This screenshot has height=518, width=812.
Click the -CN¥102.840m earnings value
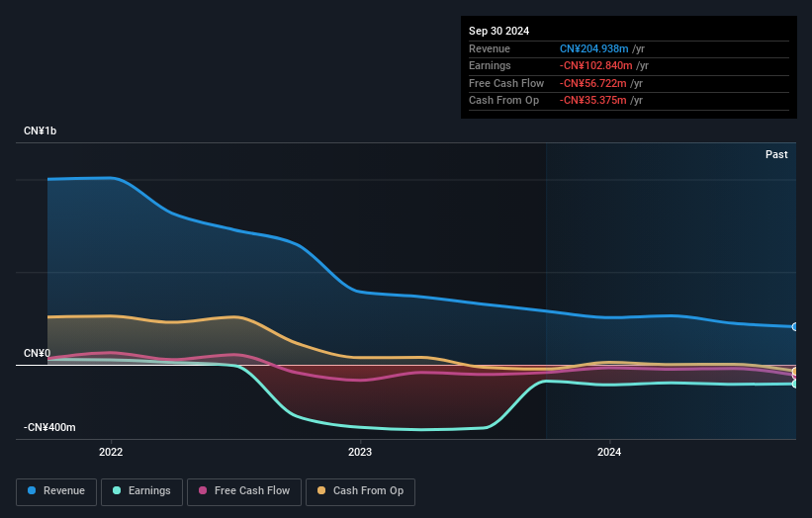[x=596, y=65]
